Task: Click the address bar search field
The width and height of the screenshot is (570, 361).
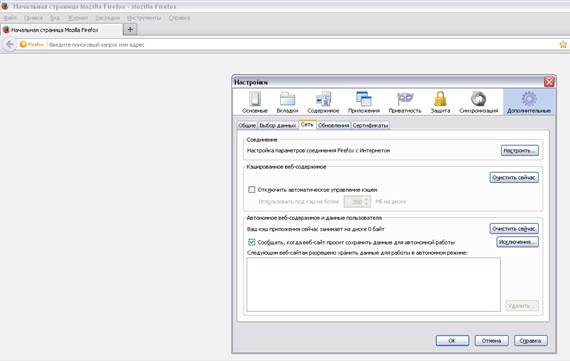Action: coord(302,44)
